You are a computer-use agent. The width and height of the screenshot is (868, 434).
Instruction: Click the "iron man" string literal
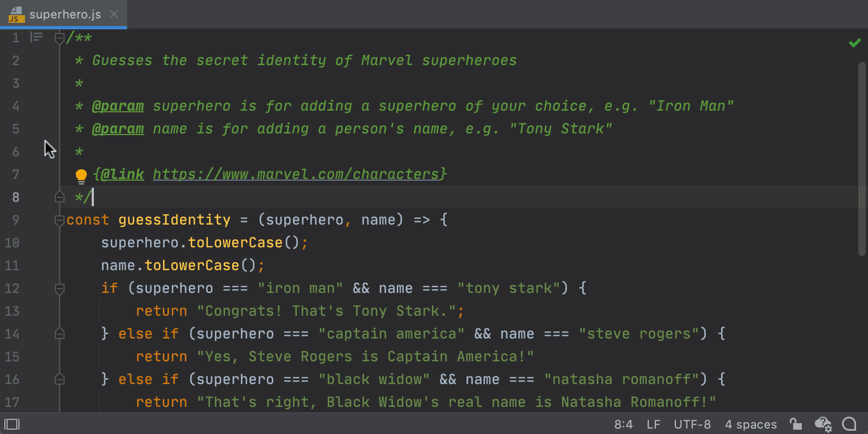coord(301,288)
